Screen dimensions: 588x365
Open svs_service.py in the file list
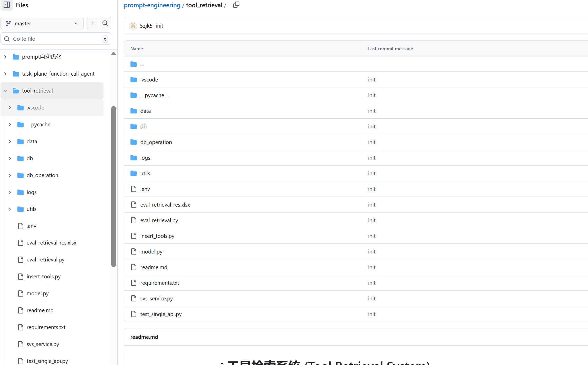[156, 298]
